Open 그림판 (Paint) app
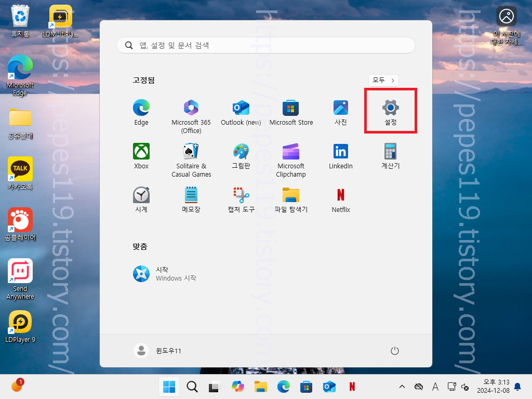 [241, 156]
